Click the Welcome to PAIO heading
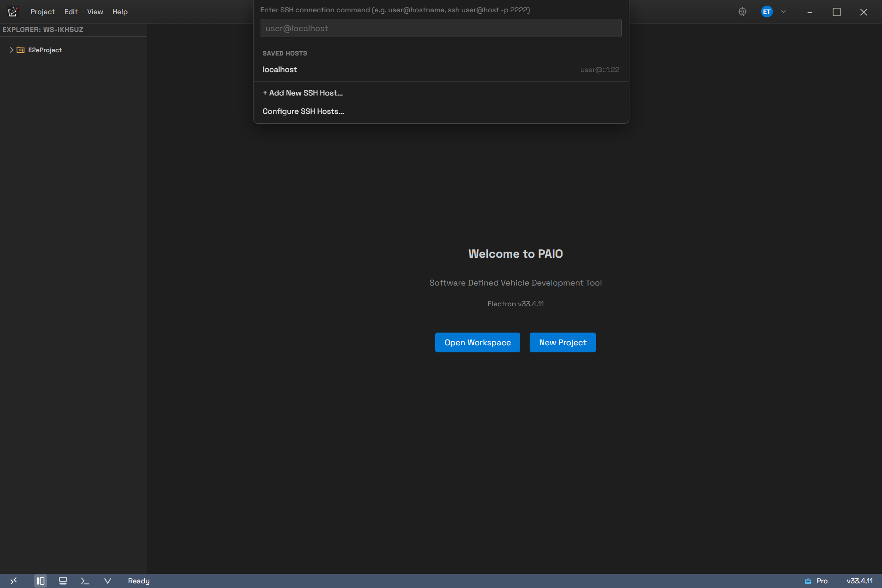 pos(516,254)
